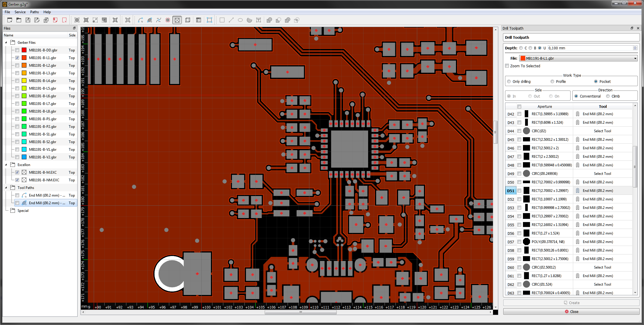Click the Save file toolbar icon
The width and height of the screenshot is (644, 325).
click(28, 20)
